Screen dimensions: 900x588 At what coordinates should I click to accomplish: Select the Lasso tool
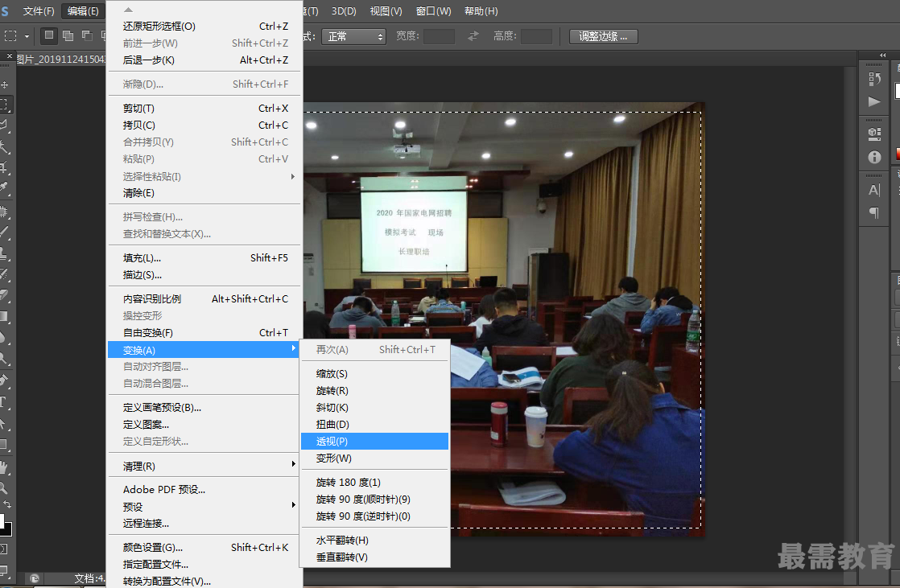(5, 125)
